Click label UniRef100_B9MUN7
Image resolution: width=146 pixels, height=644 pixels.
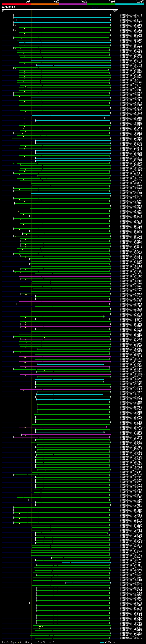[131, 40]
